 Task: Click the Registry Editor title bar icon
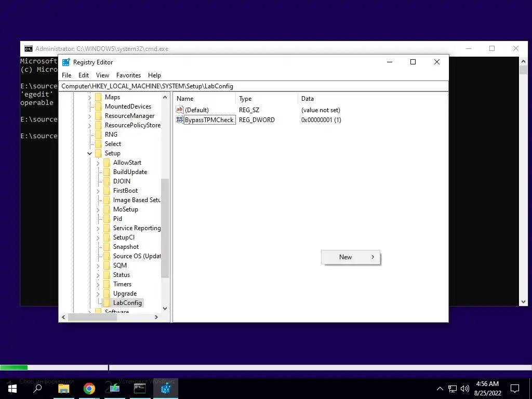click(66, 62)
